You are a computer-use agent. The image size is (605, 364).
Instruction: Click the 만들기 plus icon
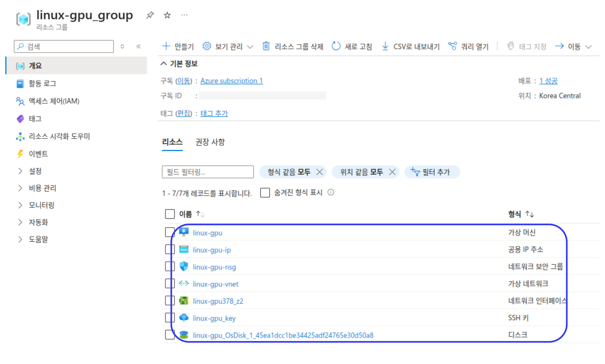tap(166, 46)
